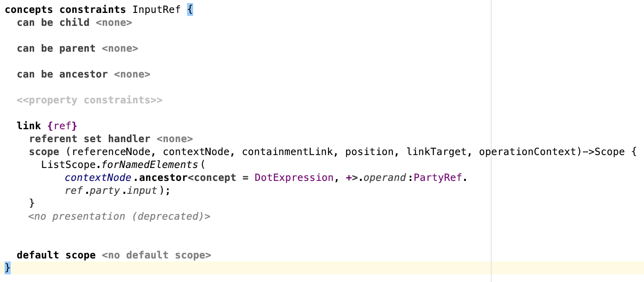Click the forNamedElements method call
This screenshot has height=282, width=644.
(150, 165)
